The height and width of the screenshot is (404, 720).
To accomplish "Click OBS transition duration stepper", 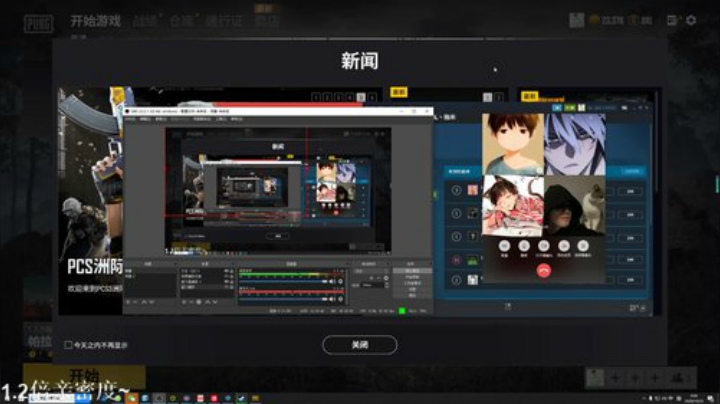I will point(387,285).
